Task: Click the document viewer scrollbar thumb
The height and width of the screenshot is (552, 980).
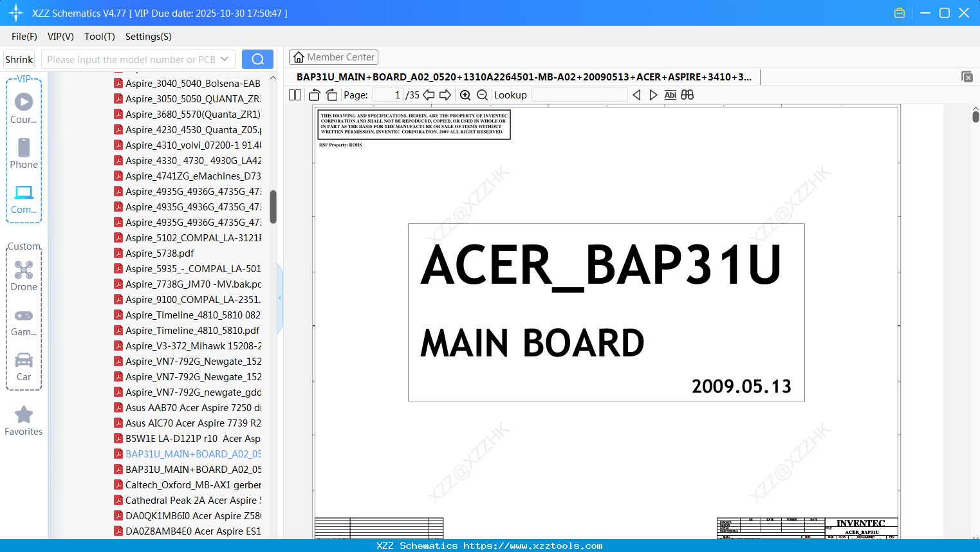Action: tap(975, 116)
